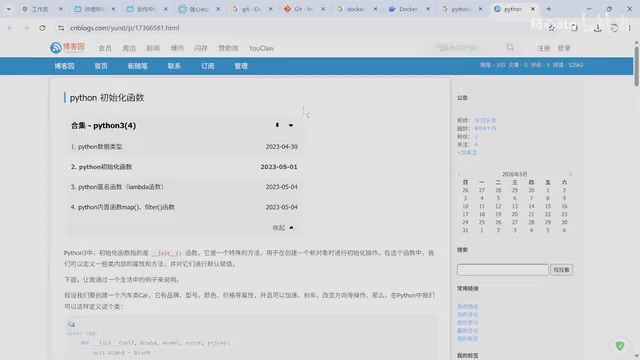Click date 2023-05-01 in collection list
Image resolution: width=640 pixels, height=360 pixels.
tap(279, 167)
